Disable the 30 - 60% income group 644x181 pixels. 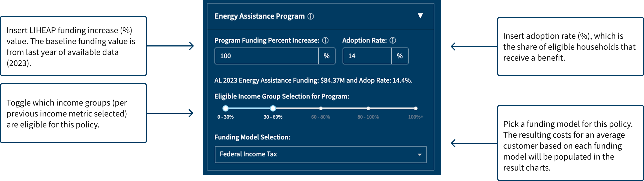click(273, 109)
